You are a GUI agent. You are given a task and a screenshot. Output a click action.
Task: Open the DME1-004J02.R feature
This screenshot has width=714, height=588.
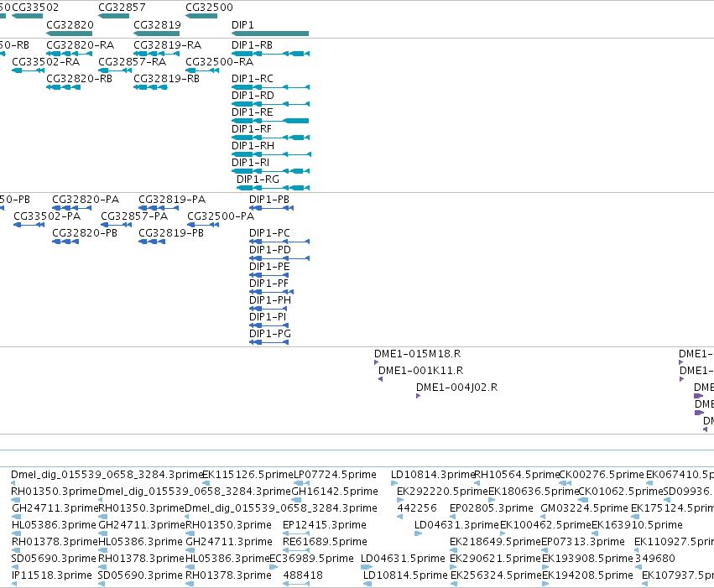(418, 396)
